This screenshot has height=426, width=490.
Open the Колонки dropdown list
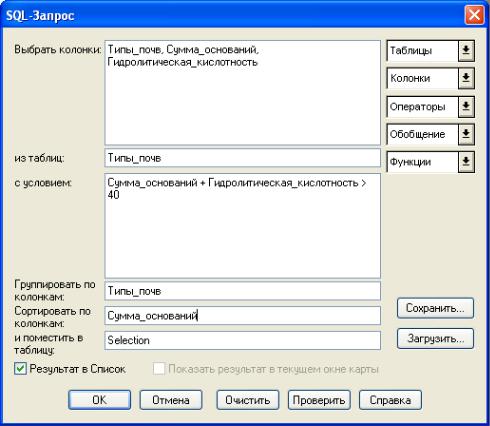click(430, 78)
